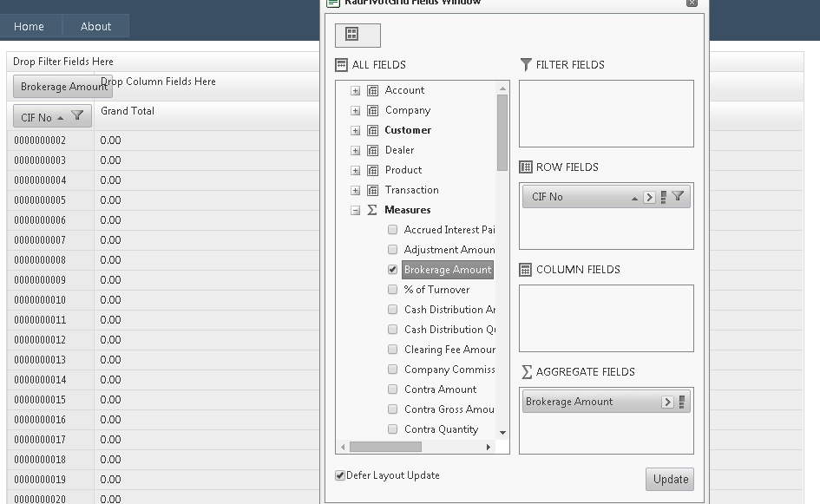Uncheck the Brokerage Amount measure
The height and width of the screenshot is (504, 820).
393,270
